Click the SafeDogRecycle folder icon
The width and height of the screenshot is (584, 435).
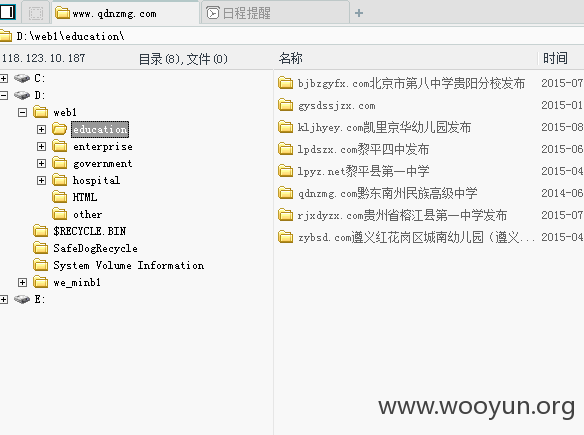[40, 248]
